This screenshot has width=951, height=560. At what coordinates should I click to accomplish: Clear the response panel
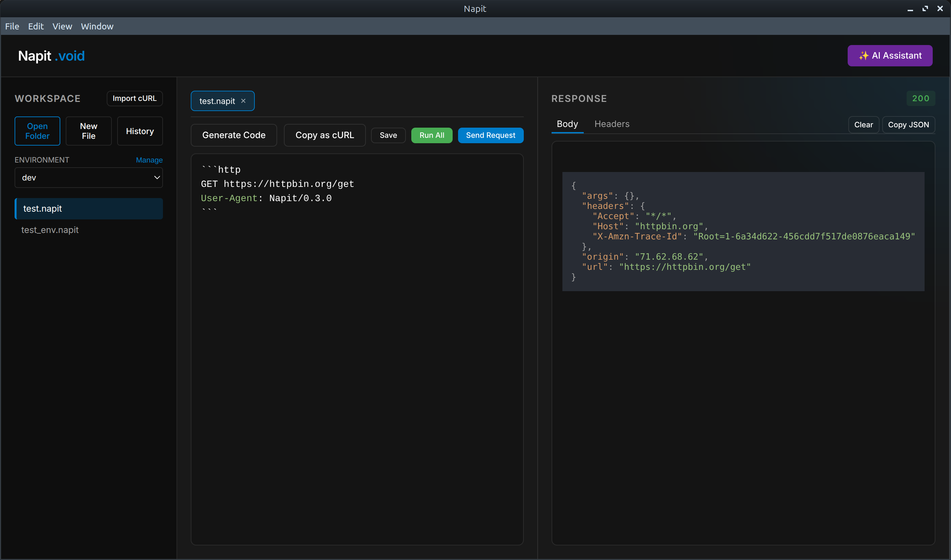863,125
